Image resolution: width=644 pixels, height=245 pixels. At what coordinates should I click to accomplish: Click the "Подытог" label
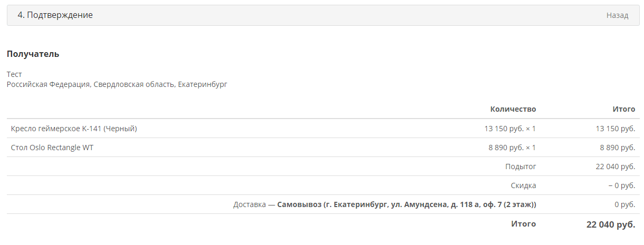click(521, 166)
